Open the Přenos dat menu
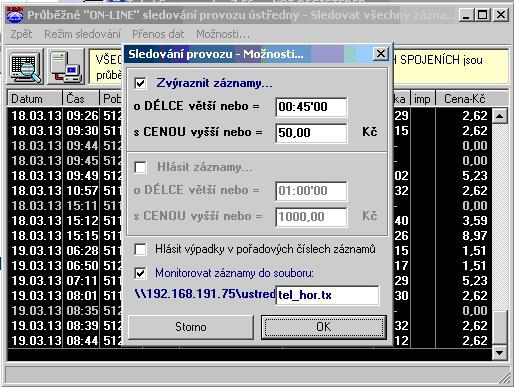Image resolution: width=514 pixels, height=387 pixels. [x=158, y=34]
